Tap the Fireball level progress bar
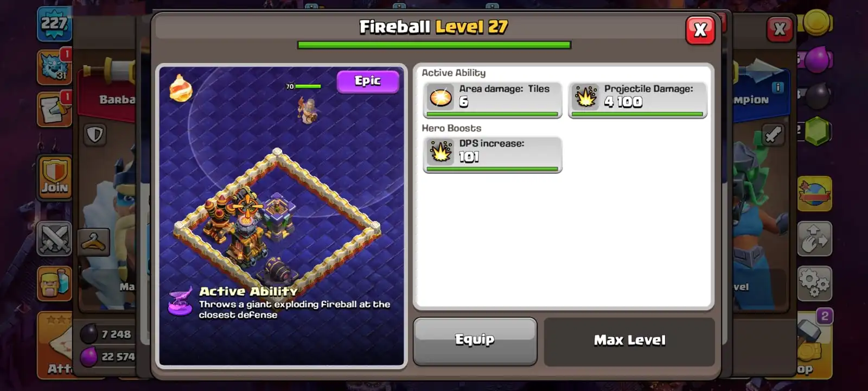 [434, 45]
